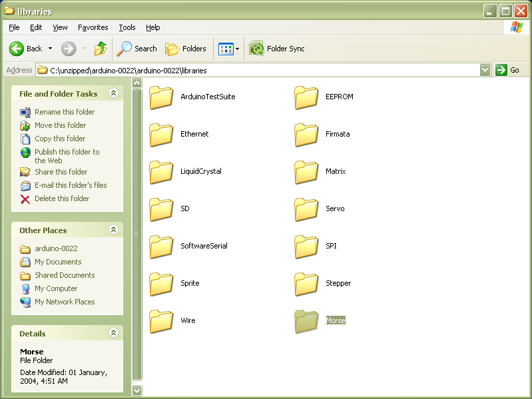This screenshot has height=399, width=532.
Task: Click Share this folder
Action: click(61, 172)
